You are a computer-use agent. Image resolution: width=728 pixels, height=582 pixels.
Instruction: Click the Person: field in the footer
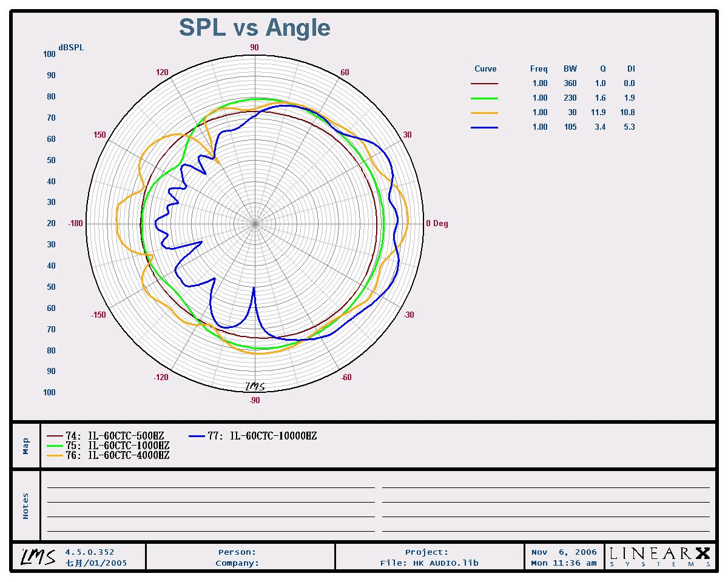tap(237, 552)
